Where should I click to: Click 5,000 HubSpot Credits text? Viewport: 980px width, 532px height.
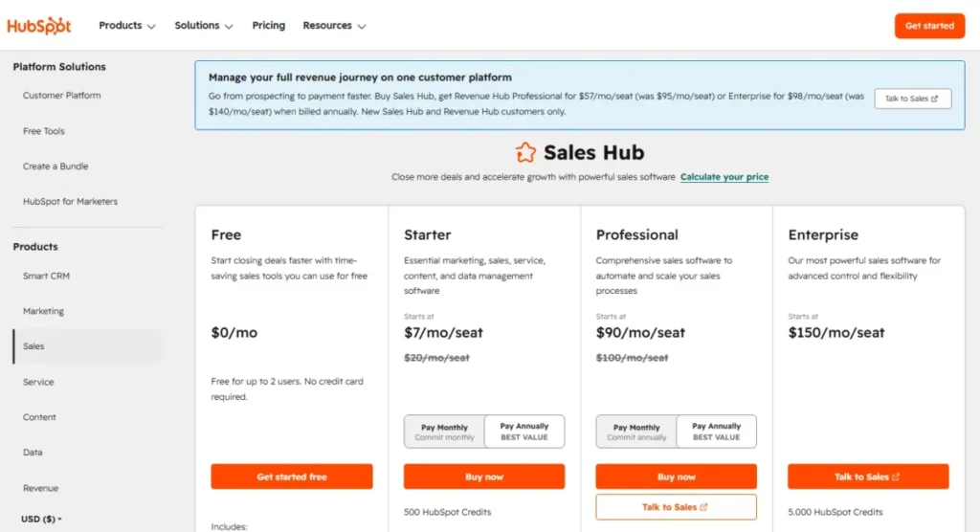[835, 512]
